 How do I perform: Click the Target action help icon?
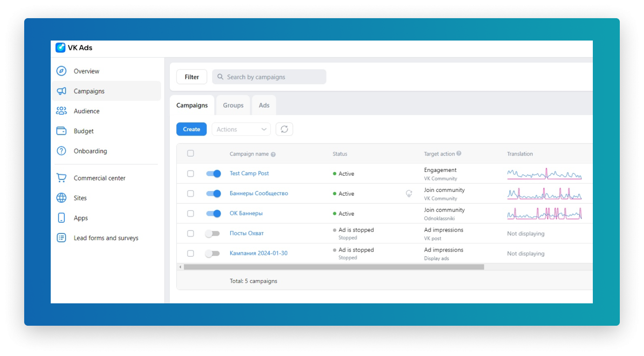coord(459,154)
